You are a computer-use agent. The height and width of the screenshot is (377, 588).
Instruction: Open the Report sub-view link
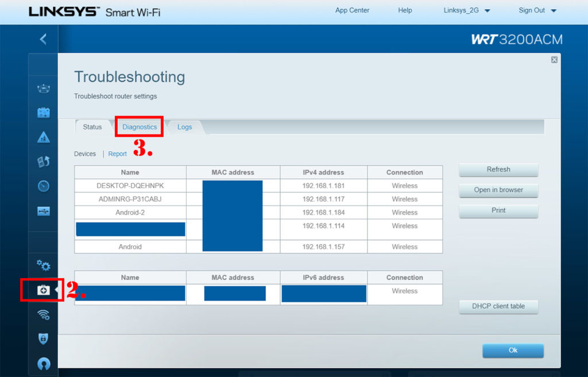pyautogui.click(x=117, y=154)
